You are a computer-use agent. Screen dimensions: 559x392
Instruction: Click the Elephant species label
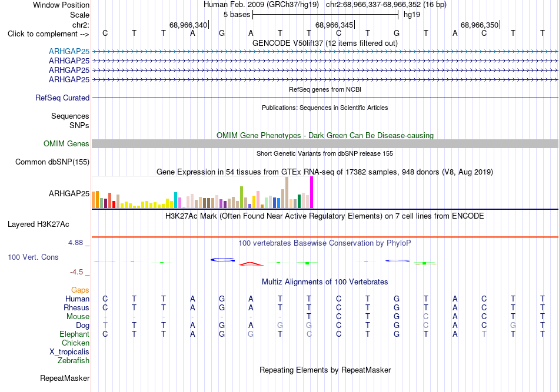pyautogui.click(x=75, y=334)
